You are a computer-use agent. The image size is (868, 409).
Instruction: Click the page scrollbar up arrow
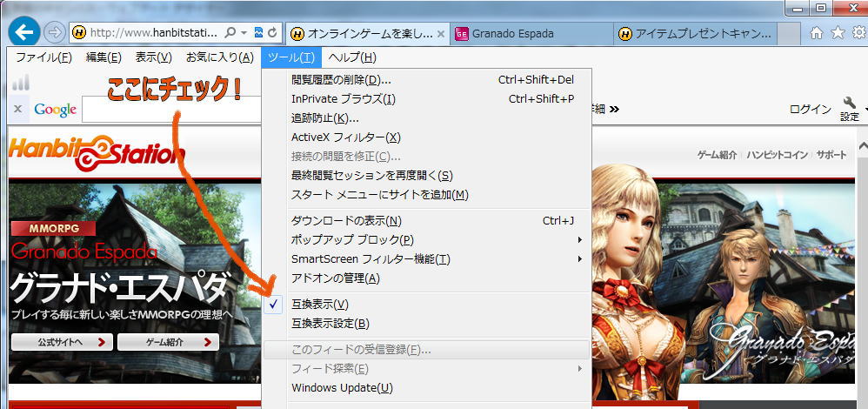862,146
